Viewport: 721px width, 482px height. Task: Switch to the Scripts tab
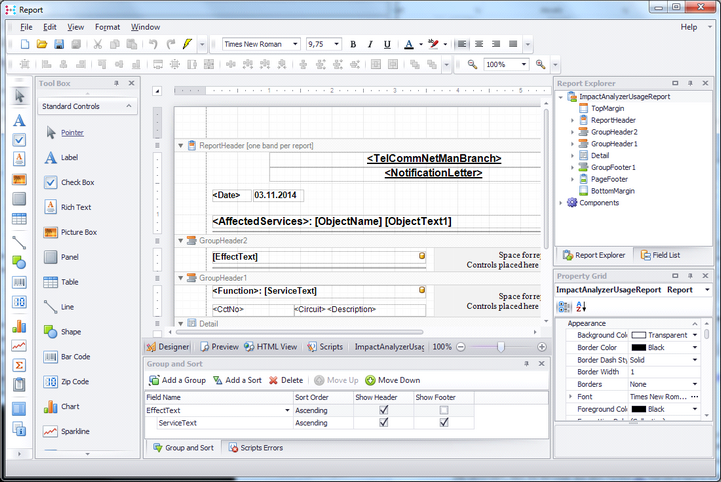pos(325,347)
